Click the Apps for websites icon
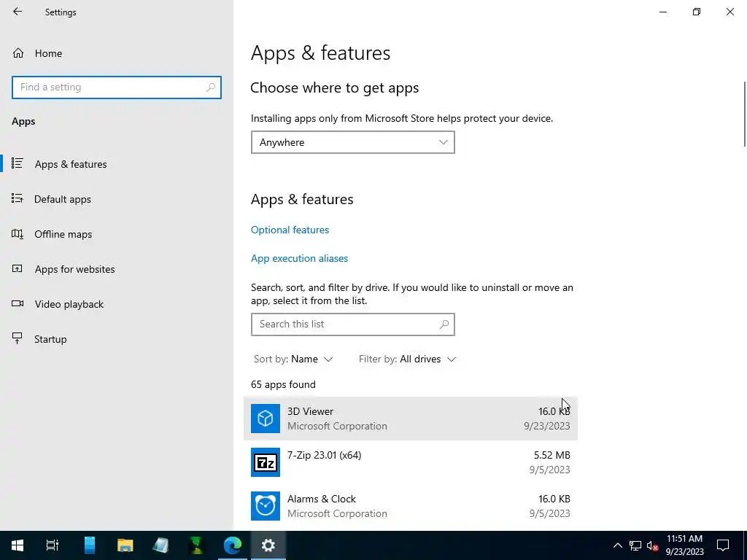This screenshot has height=560, width=747. (18, 268)
